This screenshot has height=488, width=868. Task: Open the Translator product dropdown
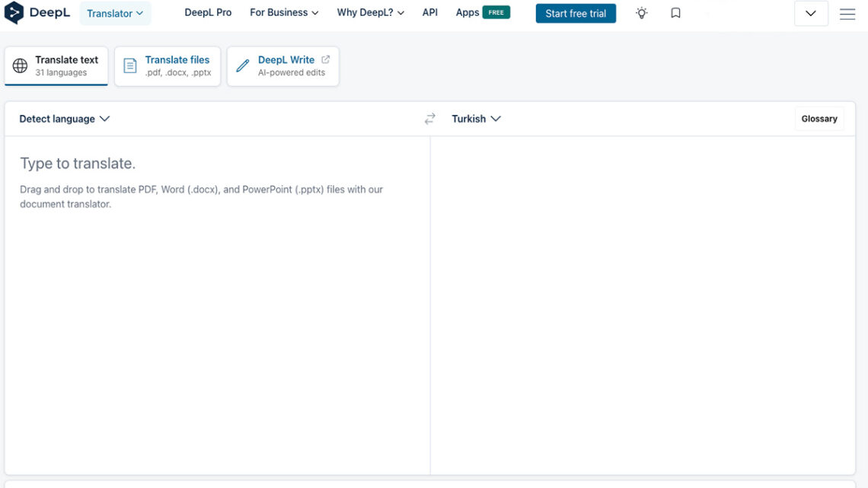point(115,13)
